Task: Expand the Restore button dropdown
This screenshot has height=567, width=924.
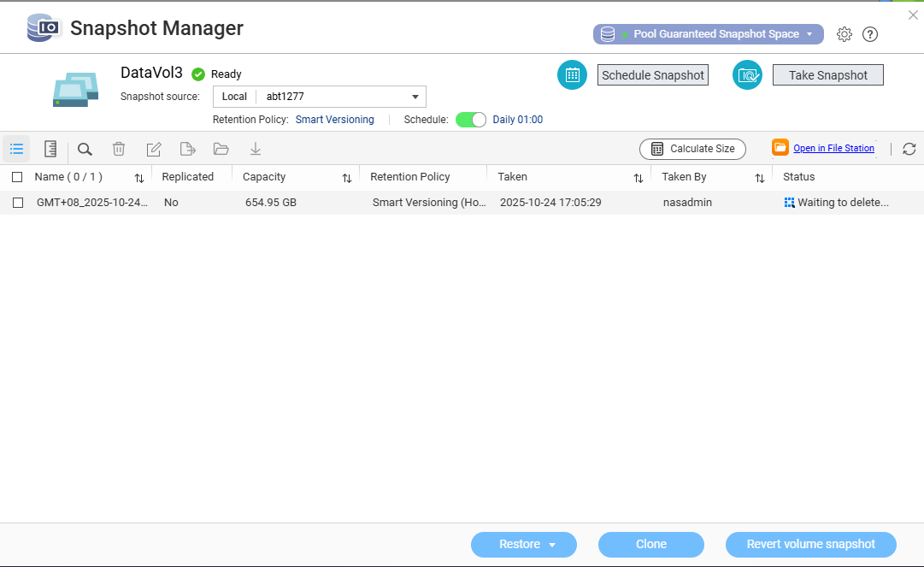Action: 552,545
